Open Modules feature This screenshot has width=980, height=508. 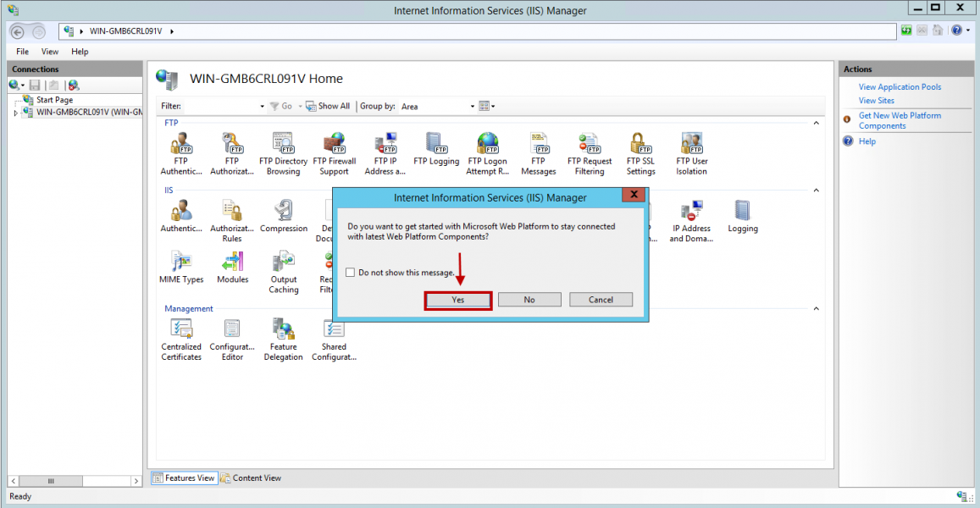[x=232, y=268]
